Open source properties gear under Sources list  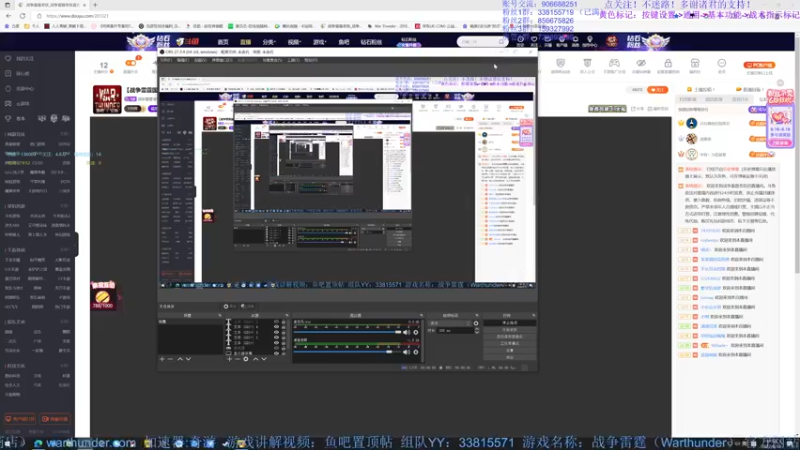coord(246,359)
